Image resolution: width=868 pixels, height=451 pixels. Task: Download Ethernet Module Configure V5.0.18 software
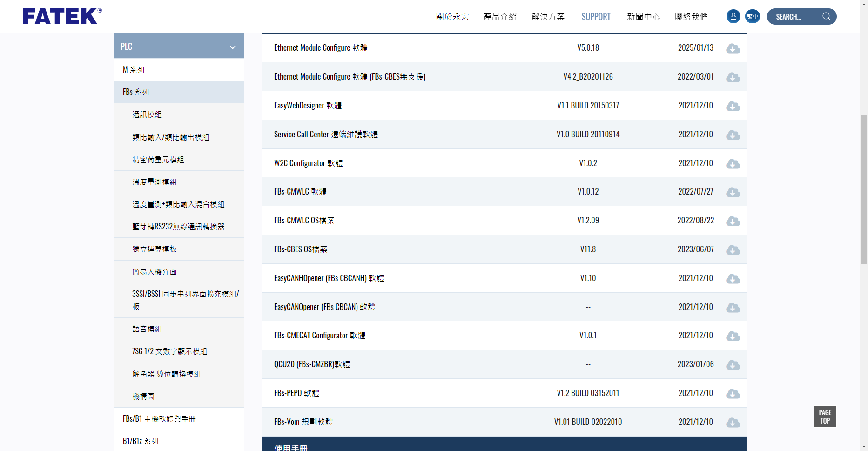click(x=733, y=48)
